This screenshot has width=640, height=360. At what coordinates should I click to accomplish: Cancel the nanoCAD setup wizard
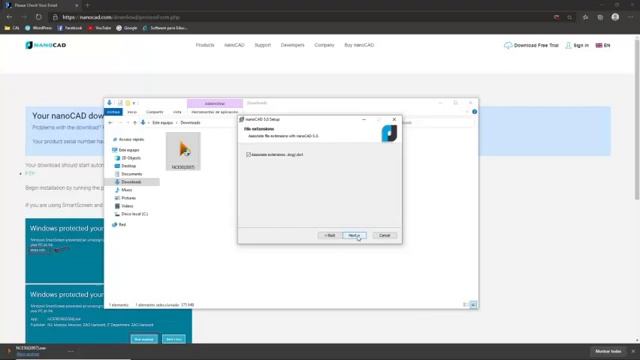click(384, 236)
